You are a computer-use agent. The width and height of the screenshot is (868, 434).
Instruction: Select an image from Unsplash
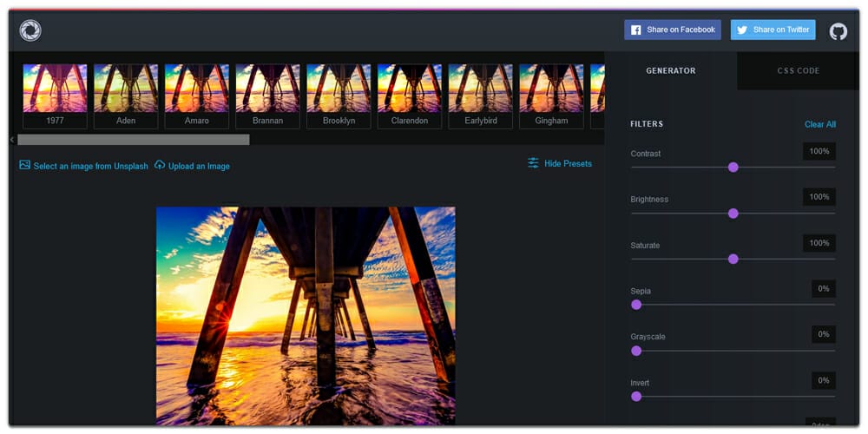point(91,166)
